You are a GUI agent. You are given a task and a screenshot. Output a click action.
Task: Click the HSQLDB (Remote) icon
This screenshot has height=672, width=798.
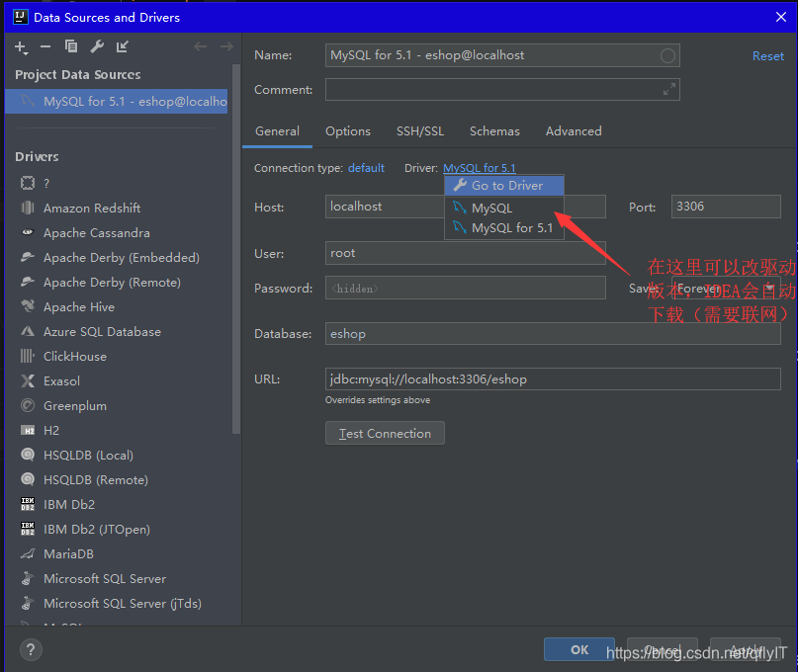point(28,479)
